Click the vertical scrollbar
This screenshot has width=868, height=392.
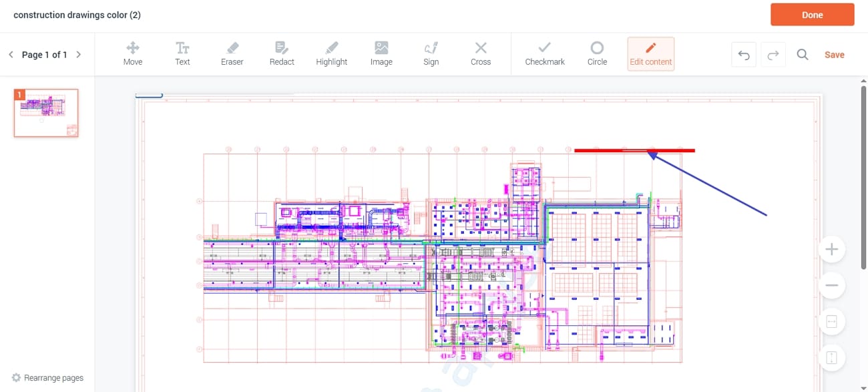pyautogui.click(x=863, y=177)
